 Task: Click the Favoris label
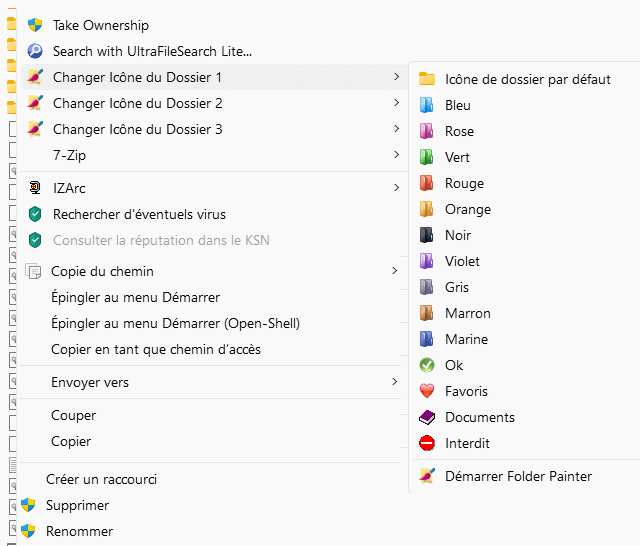coord(466,392)
